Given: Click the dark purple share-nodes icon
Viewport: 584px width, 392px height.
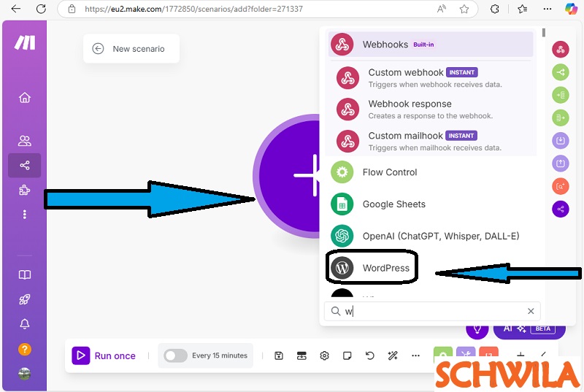Looking at the screenshot, I should 560,210.
